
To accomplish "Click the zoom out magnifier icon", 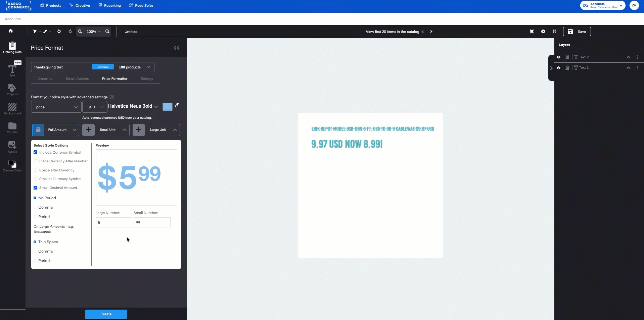I will [80, 32].
